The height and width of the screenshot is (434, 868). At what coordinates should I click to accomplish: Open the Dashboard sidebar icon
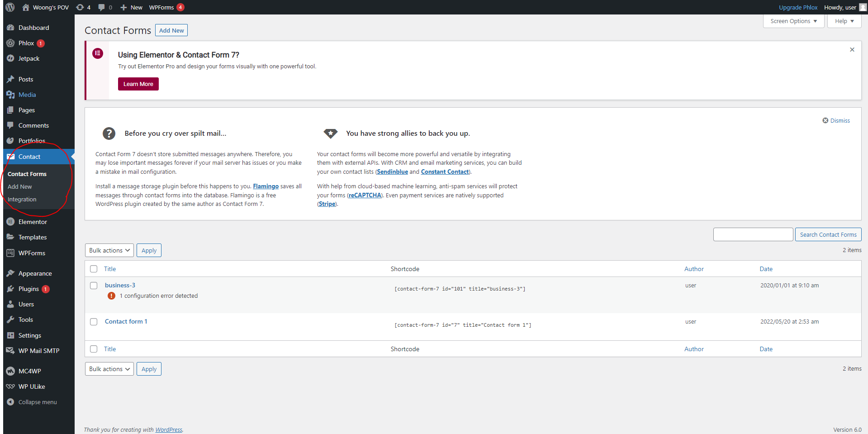(10, 28)
